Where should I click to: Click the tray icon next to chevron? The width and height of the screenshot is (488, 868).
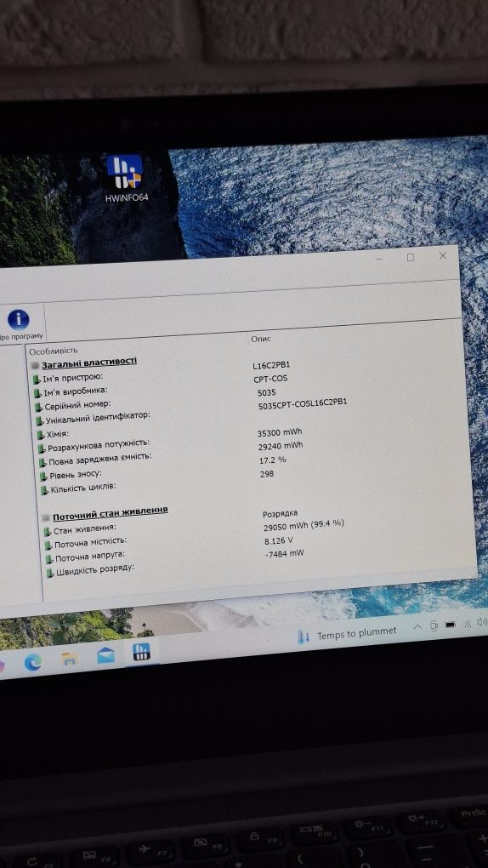pos(434,626)
